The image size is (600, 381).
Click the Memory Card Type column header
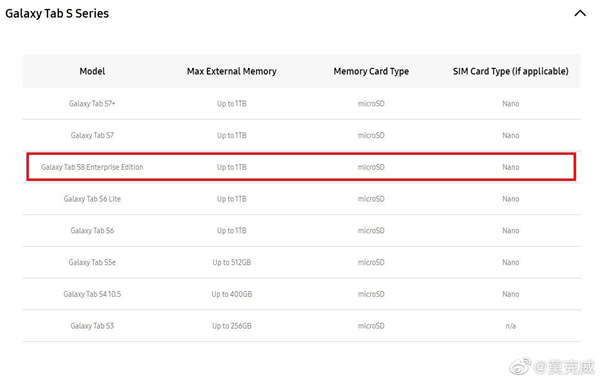[x=371, y=71]
